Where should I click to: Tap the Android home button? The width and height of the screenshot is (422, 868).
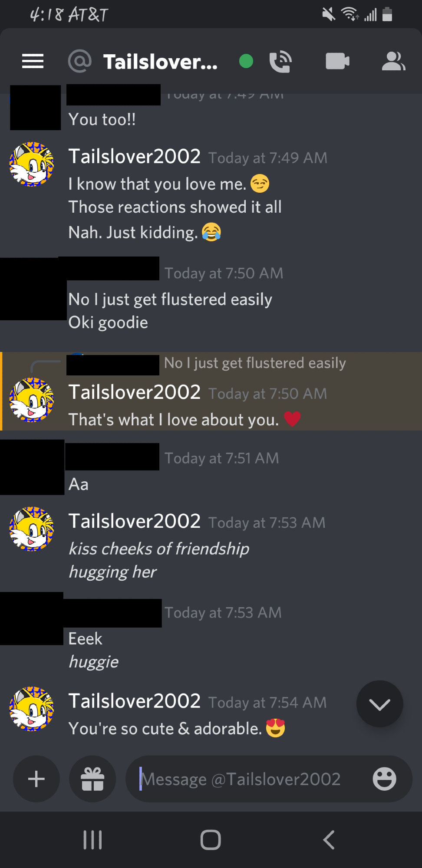click(211, 840)
